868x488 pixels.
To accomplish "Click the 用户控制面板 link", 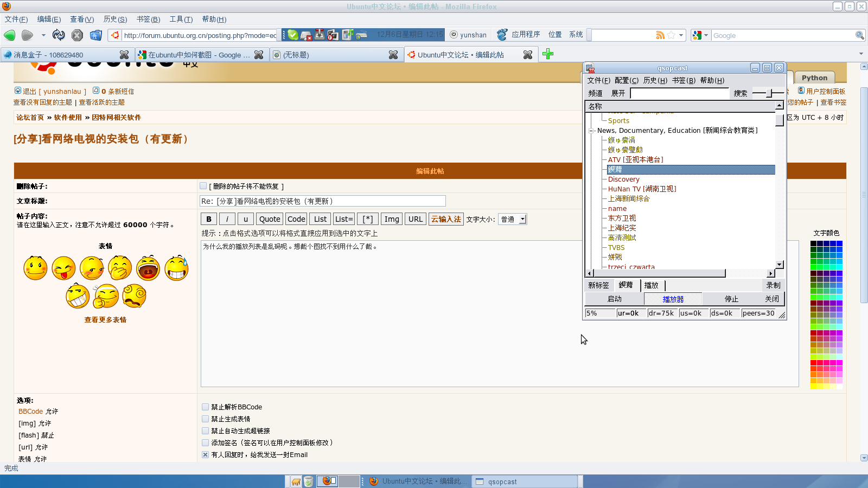I will [825, 91].
